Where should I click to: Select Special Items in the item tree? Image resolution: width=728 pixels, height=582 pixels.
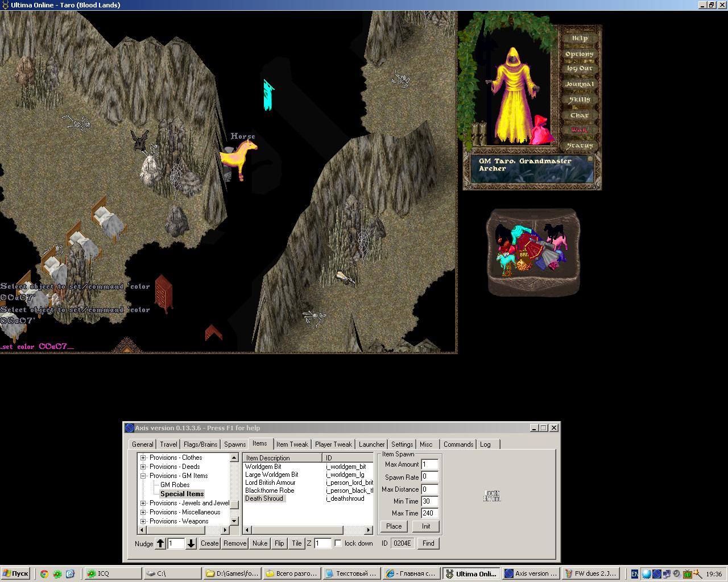[x=182, y=494]
